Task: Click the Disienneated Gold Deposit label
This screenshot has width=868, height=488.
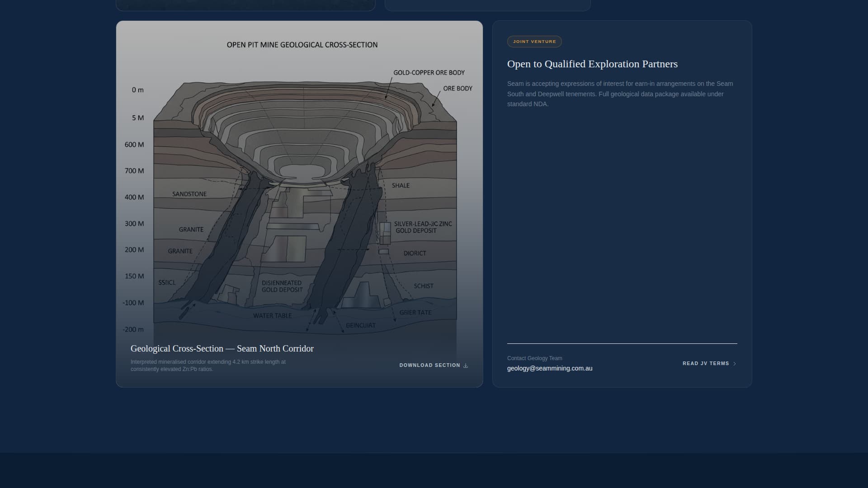Action: [282, 286]
